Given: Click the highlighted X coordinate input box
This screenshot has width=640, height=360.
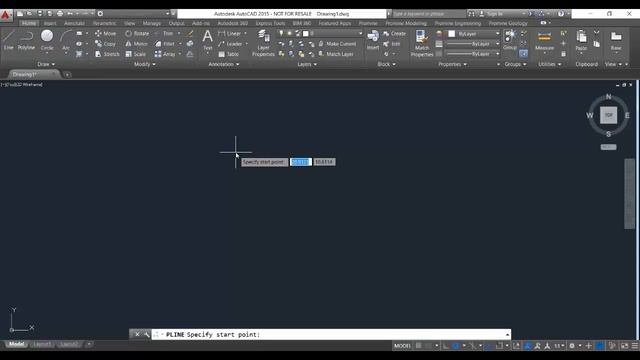Looking at the screenshot, I should 301,162.
